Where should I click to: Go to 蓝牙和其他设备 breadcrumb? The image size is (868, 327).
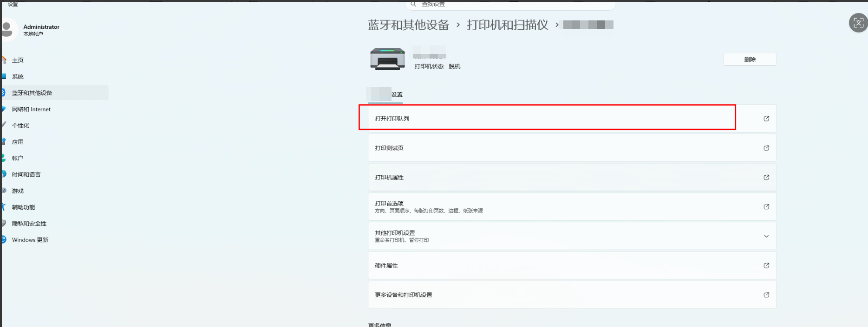pos(408,25)
